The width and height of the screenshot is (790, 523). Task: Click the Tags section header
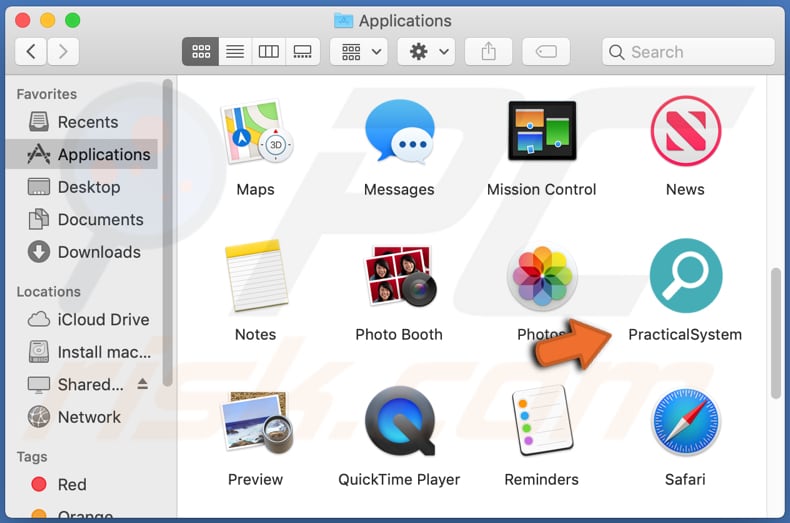32,457
